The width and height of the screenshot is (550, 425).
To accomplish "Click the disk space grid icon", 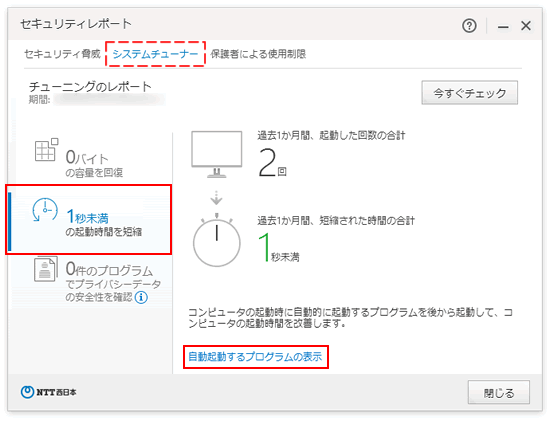I will click(47, 150).
